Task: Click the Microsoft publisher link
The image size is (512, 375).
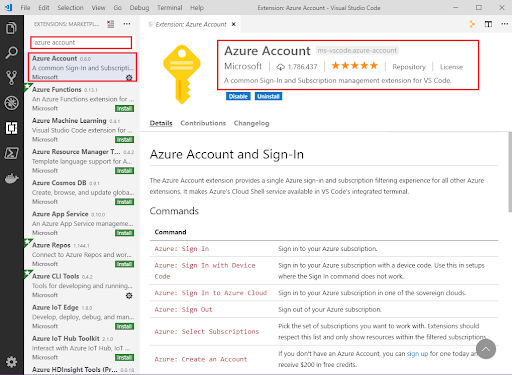Action: click(243, 66)
